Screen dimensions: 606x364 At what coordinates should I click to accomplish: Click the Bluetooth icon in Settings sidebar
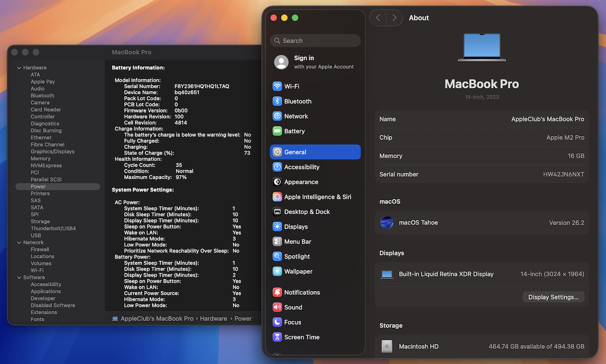click(x=277, y=101)
